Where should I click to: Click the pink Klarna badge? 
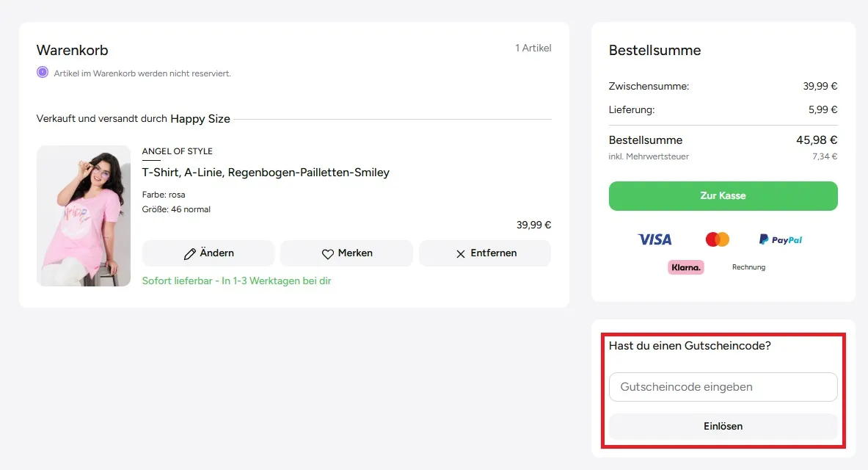pyautogui.click(x=686, y=267)
